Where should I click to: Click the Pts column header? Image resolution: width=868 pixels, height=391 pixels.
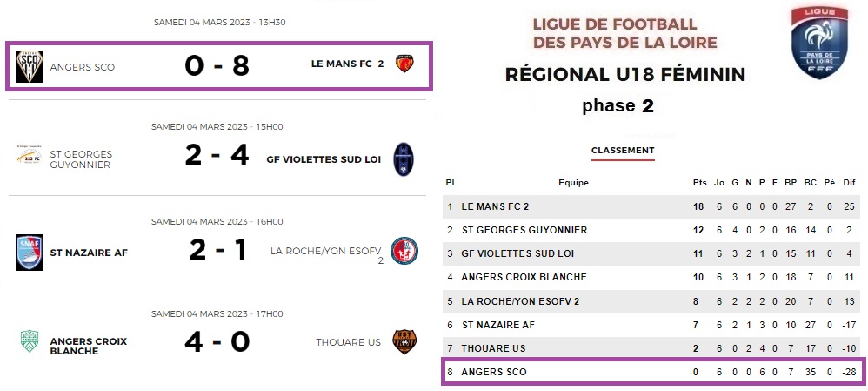[x=700, y=183]
